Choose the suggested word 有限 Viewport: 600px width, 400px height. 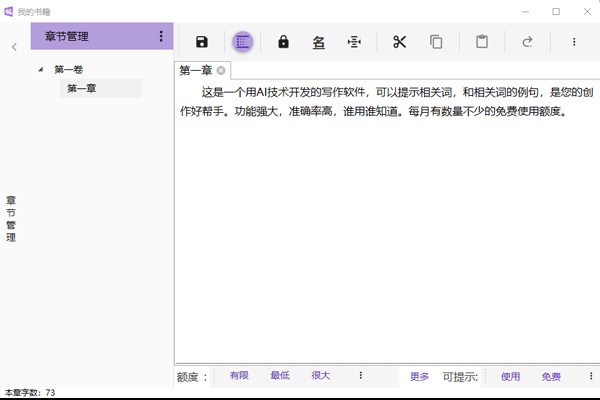tap(239, 376)
